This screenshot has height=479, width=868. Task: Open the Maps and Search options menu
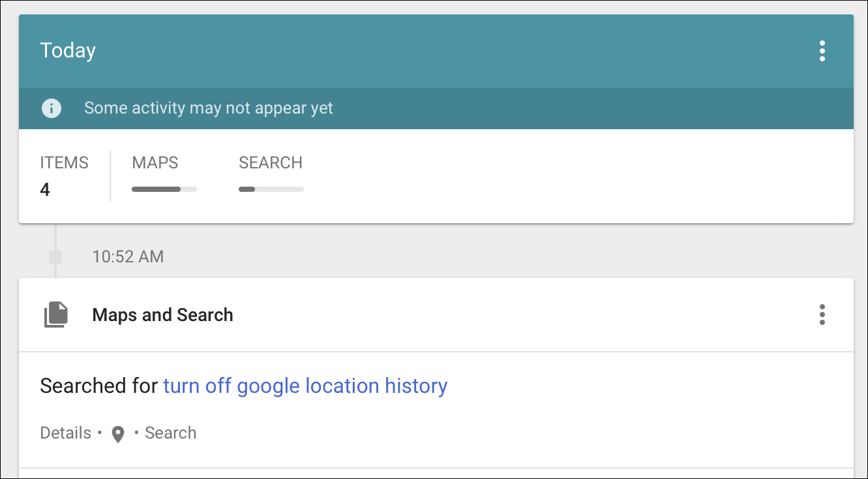[822, 315]
